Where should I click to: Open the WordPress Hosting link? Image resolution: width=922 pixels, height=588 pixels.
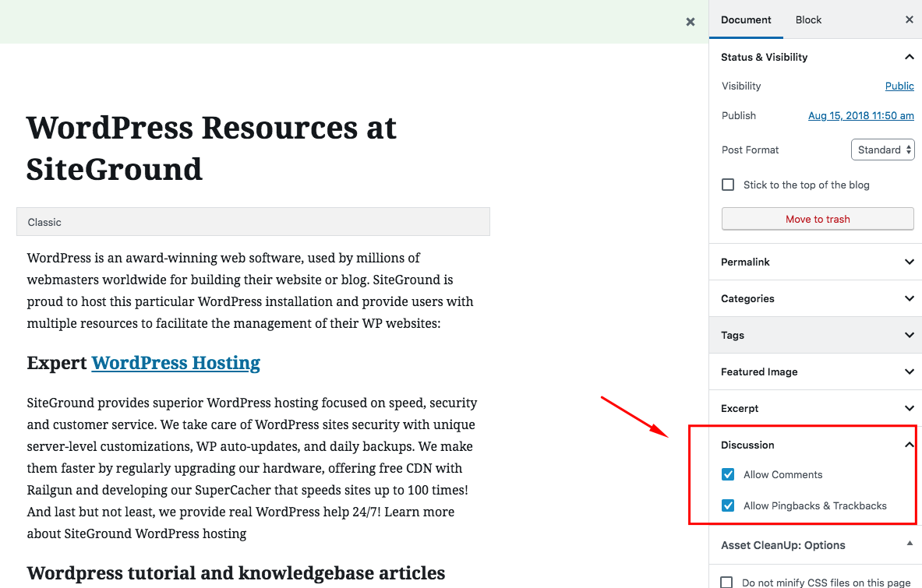click(x=175, y=363)
